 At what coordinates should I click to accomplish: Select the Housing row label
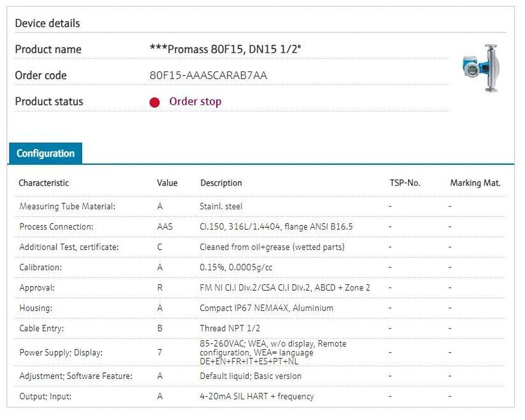tap(35, 308)
